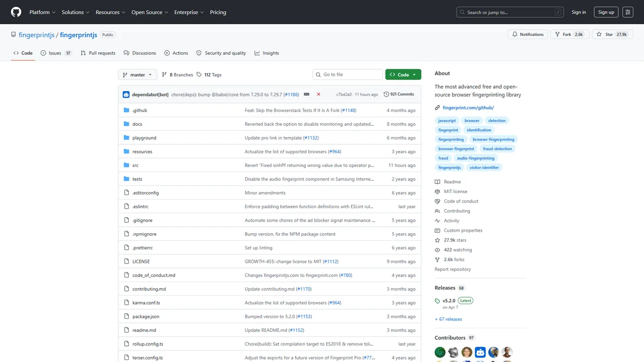Viewport: 644px width, 362px height.
Task: Click the GitHub logo icon
Action: click(16, 12)
